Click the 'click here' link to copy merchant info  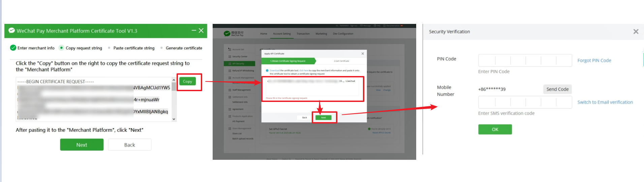point(304,71)
